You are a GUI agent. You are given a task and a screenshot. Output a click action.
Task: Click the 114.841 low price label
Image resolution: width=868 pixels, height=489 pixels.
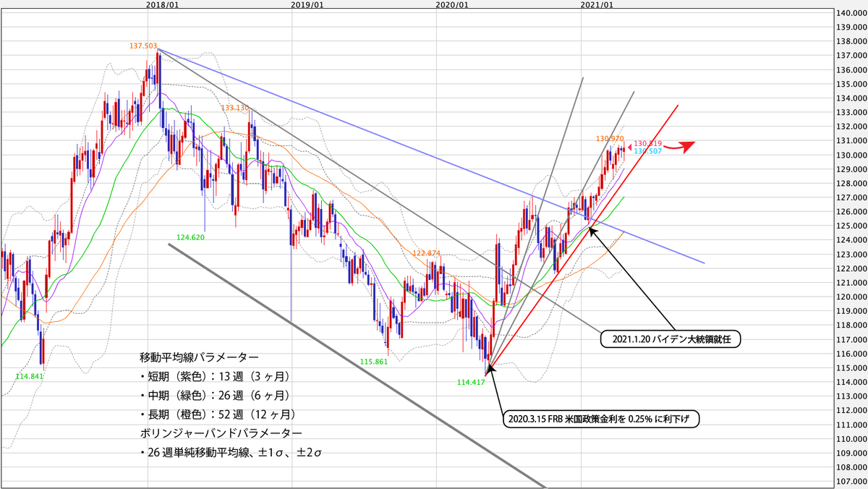point(30,376)
